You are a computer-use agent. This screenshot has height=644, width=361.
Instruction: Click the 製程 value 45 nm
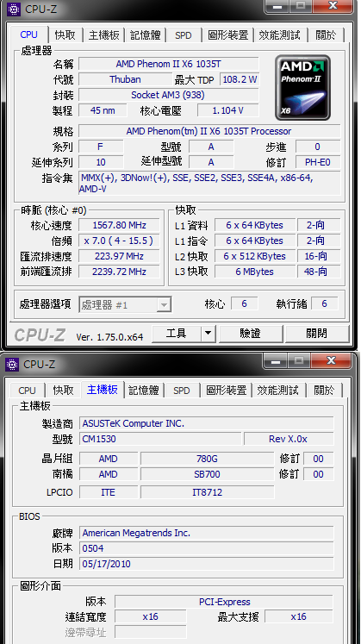[103, 110]
